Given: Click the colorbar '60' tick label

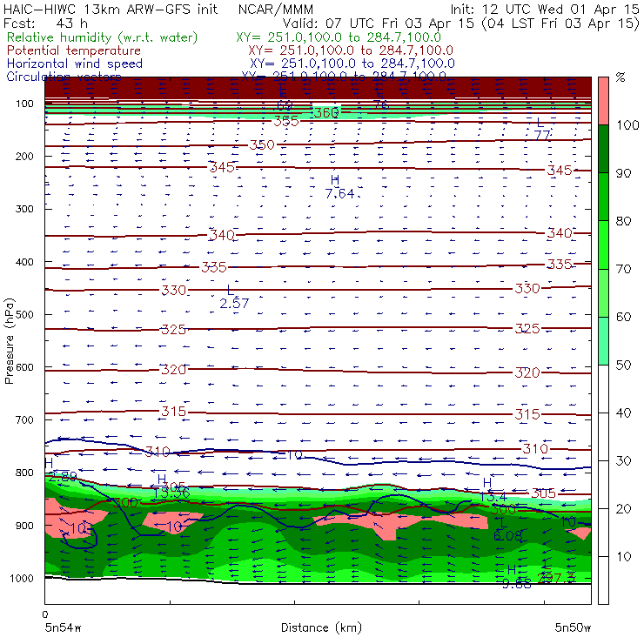Looking at the screenshot, I should [x=623, y=317].
